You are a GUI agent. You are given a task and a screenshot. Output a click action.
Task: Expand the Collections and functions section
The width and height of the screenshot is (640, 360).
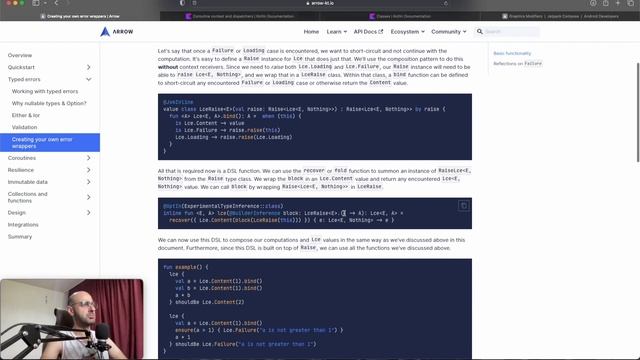point(89,197)
